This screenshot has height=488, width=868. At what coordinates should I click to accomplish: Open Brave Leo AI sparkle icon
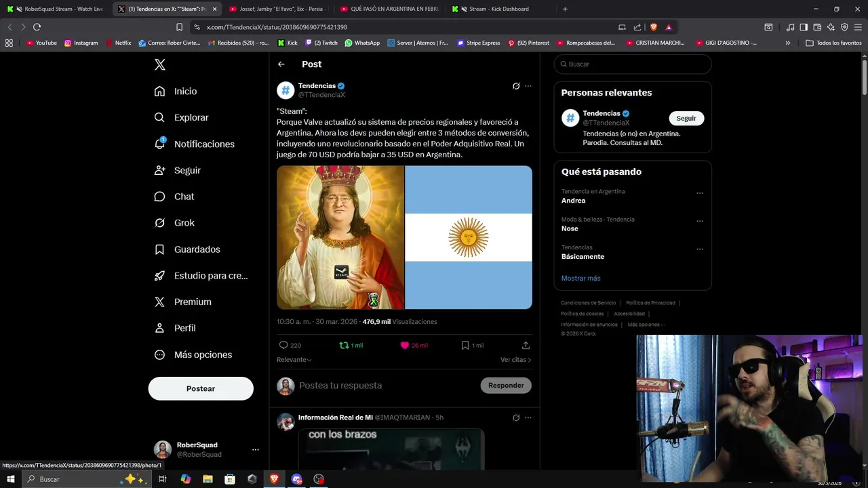click(x=831, y=27)
